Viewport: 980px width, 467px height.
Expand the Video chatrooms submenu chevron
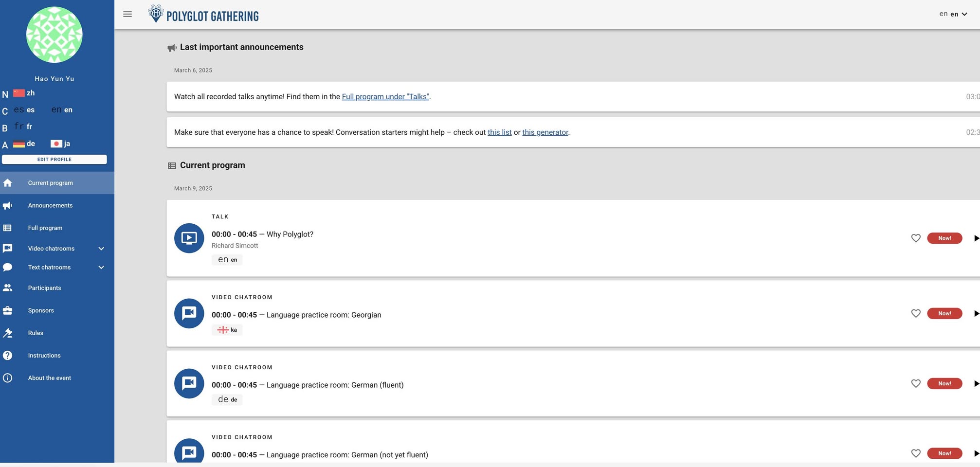click(101, 249)
